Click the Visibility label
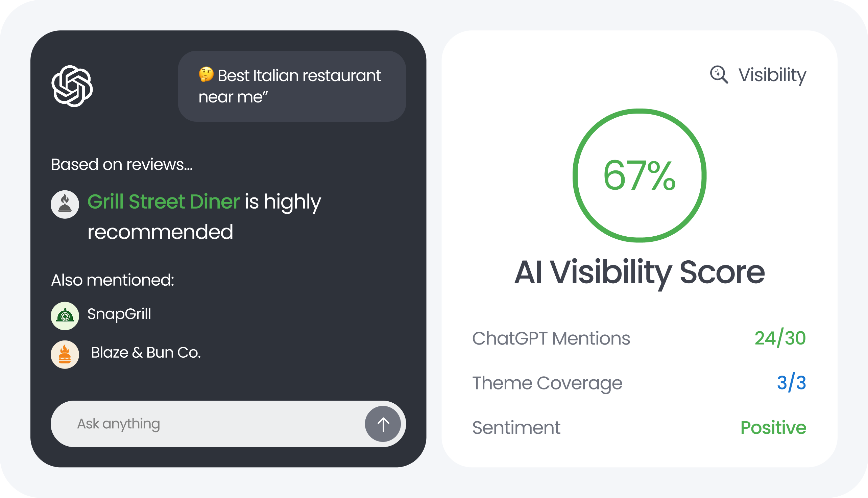 click(x=772, y=75)
